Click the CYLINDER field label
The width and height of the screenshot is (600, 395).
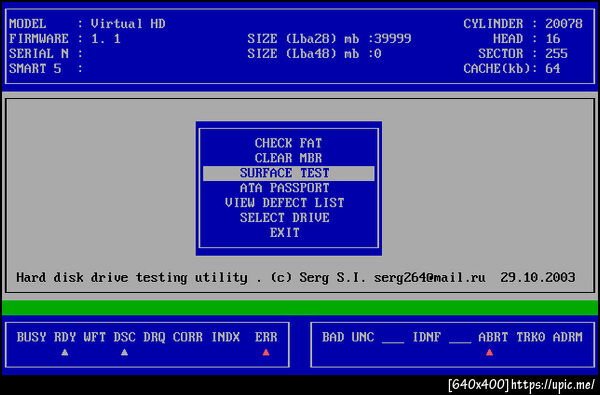(x=493, y=24)
